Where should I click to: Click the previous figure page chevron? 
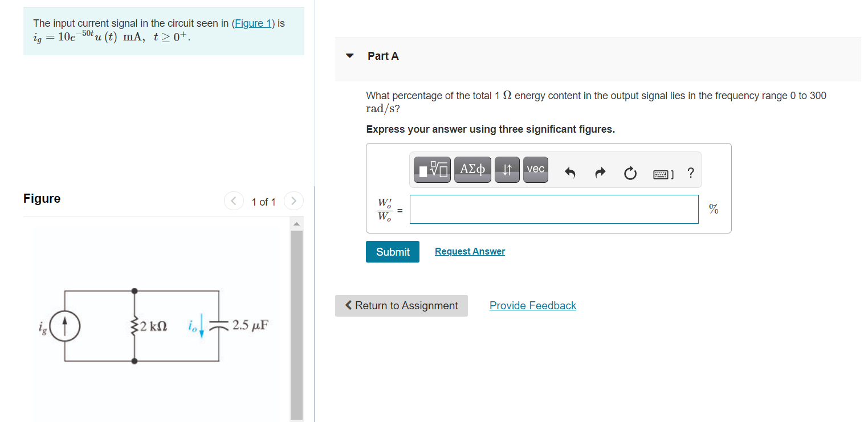click(234, 200)
